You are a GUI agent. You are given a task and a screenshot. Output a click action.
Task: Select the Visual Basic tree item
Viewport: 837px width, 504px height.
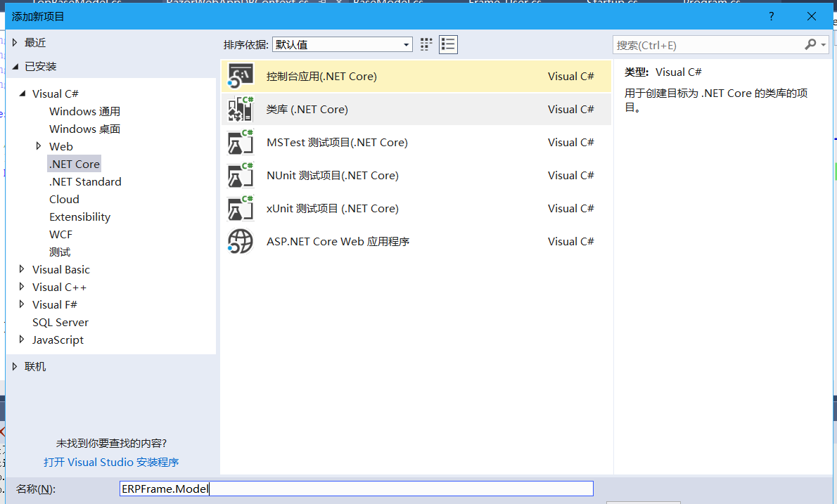click(x=61, y=270)
